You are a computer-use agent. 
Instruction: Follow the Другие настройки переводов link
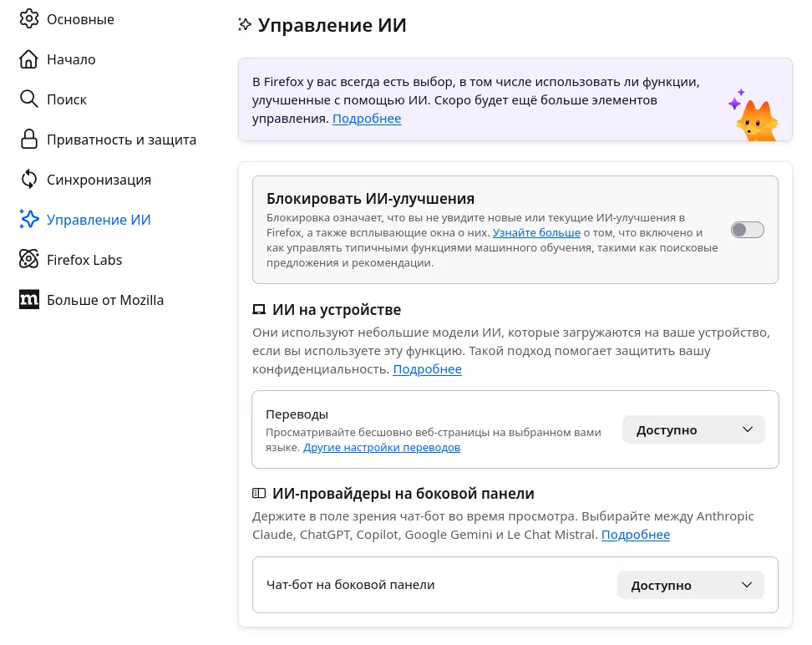(382, 448)
